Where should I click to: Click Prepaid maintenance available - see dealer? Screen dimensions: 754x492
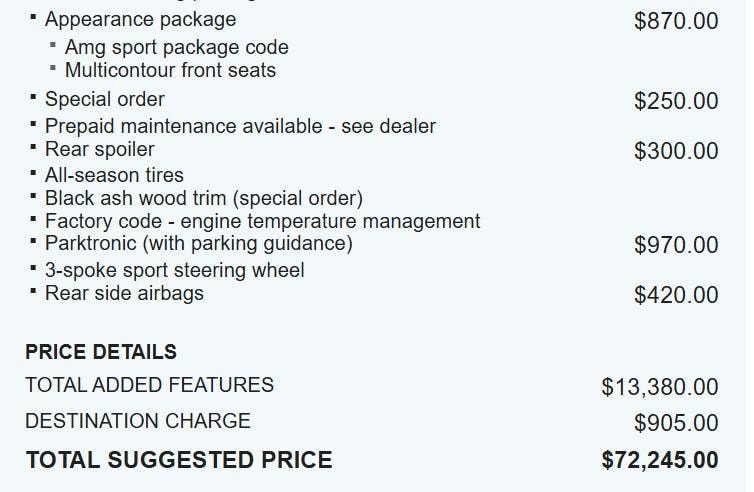[x=240, y=126]
